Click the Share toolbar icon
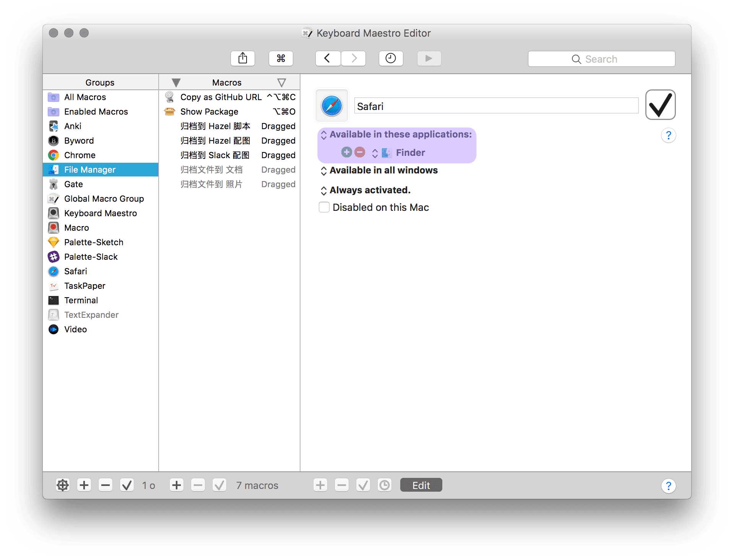 click(242, 58)
